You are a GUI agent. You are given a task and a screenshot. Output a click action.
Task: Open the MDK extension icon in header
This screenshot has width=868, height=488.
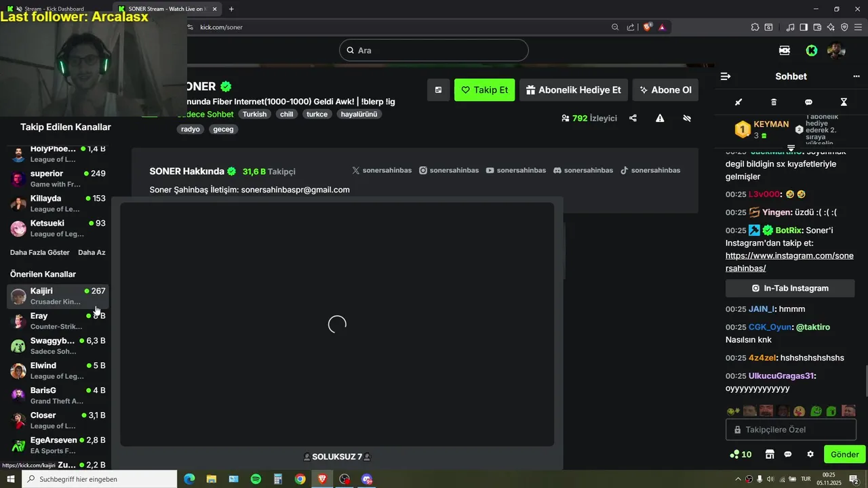785,50
